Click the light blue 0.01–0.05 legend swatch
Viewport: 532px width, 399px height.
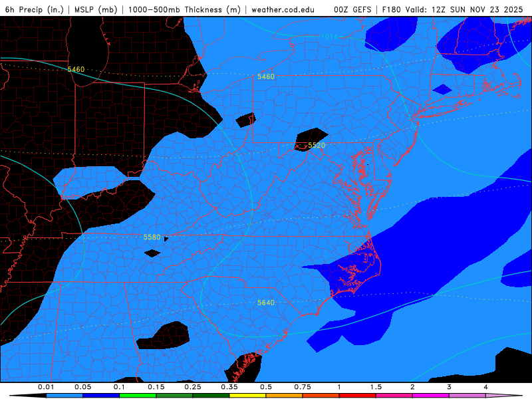(x=65, y=396)
